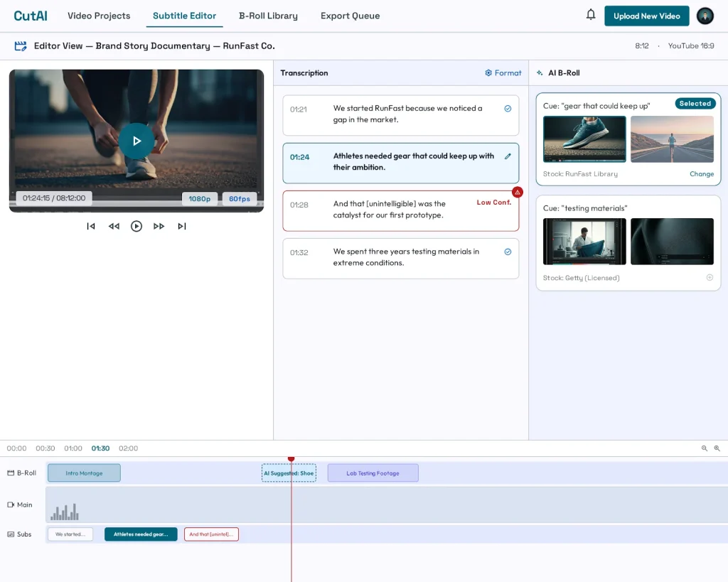Select the 'We started...' subtitle clip
Screen dimensions: 728x582
click(x=70, y=534)
